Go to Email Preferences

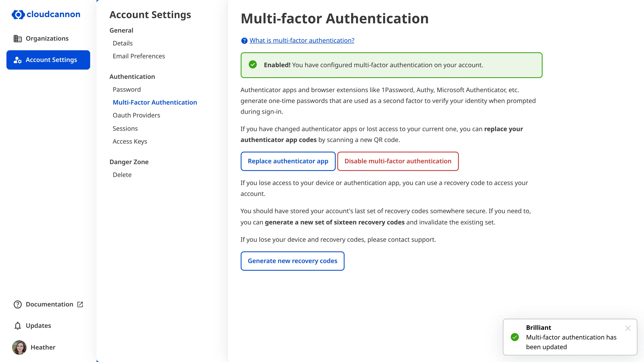tap(139, 56)
